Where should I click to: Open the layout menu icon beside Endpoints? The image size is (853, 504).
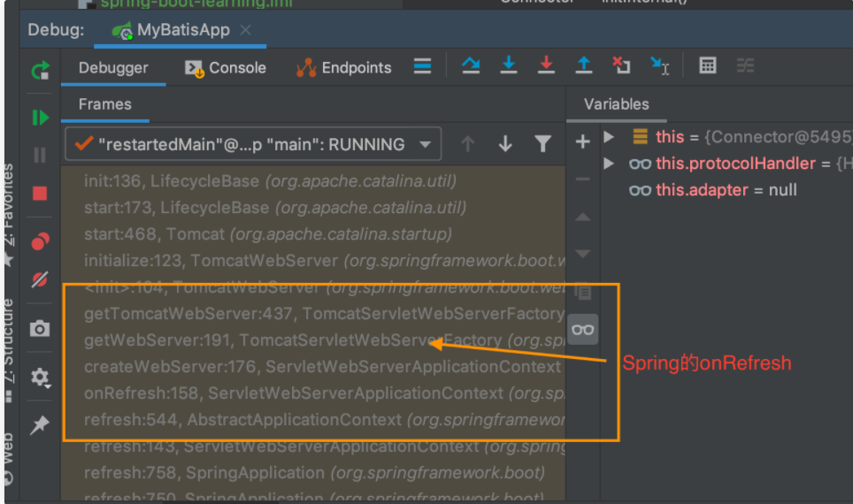pyautogui.click(x=422, y=66)
